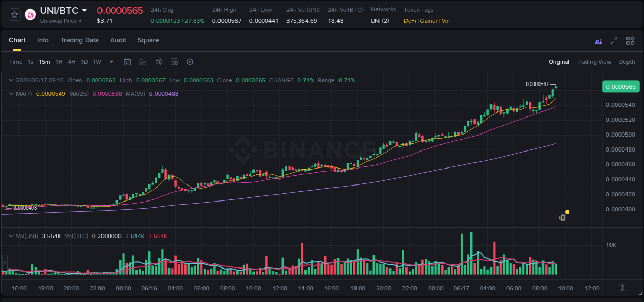Open the Uniswap Price link
The width and height of the screenshot is (644, 302).
click(61, 21)
